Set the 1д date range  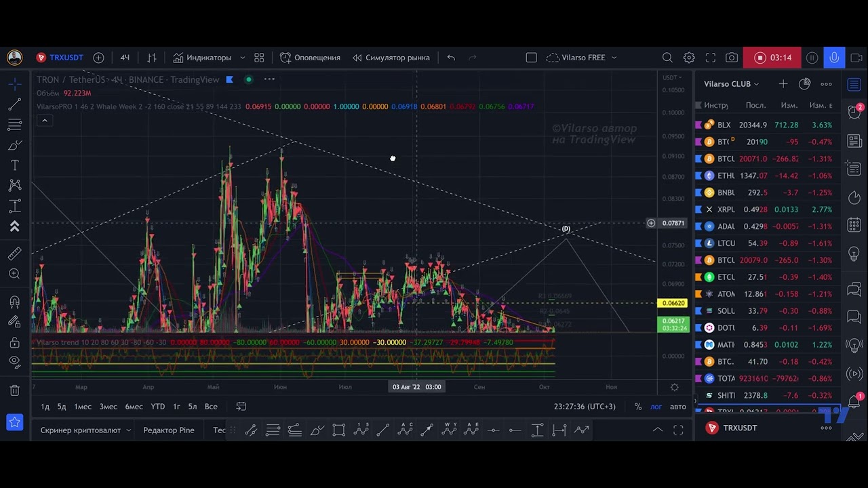(45, 407)
